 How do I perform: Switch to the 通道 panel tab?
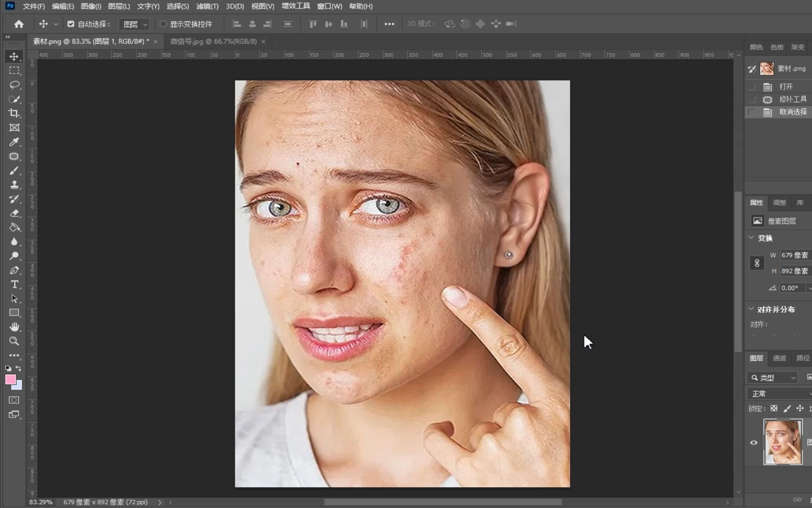point(779,358)
